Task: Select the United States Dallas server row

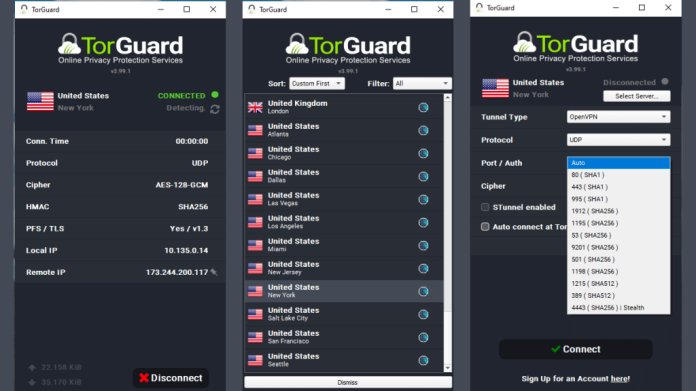Action: click(x=344, y=176)
